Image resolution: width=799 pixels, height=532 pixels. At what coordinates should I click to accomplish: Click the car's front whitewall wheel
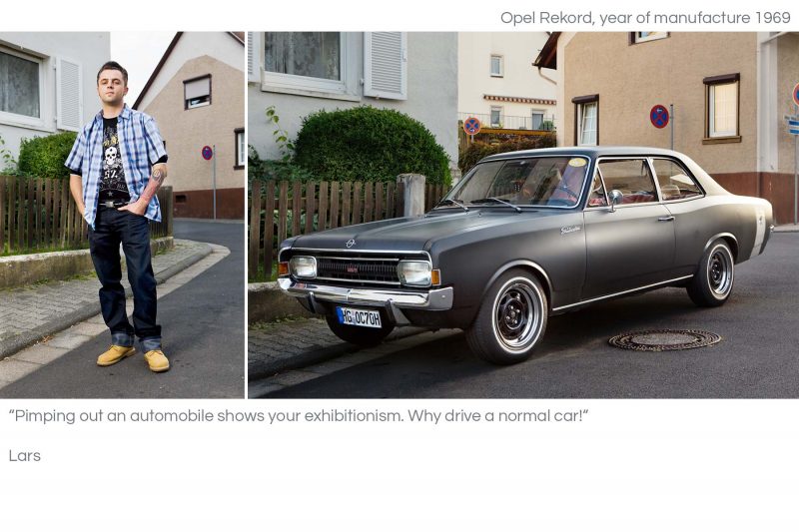tap(508, 317)
